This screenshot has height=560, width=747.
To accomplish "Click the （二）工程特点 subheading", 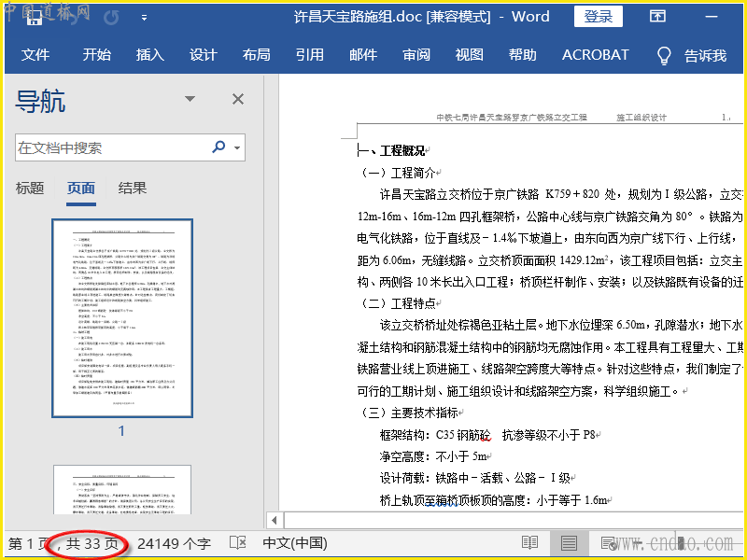I will click(x=398, y=303).
